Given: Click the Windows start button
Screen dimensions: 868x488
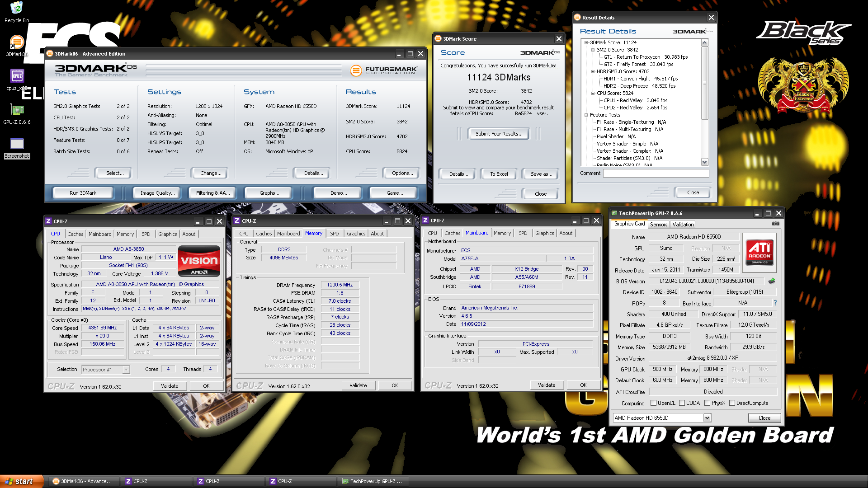Looking at the screenshot, I should click(x=22, y=481).
